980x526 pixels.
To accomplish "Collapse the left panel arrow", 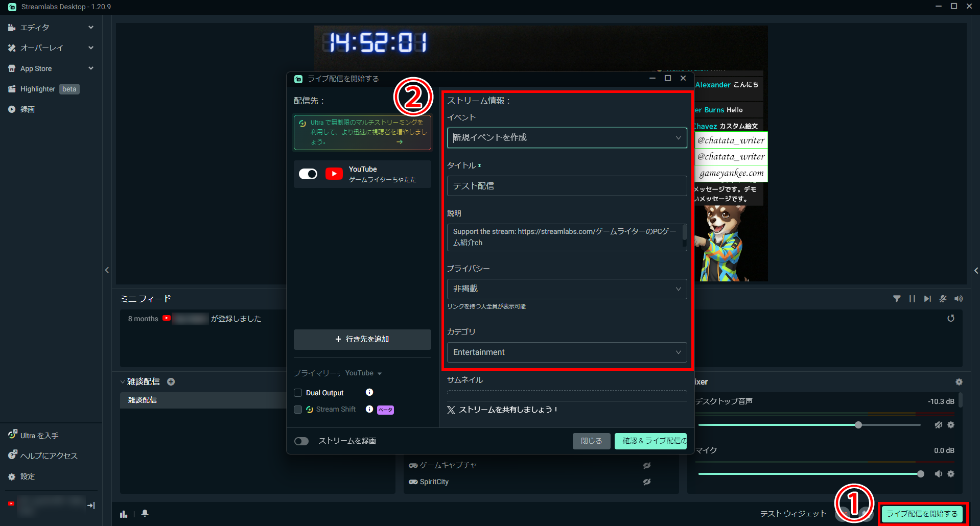I will click(107, 270).
